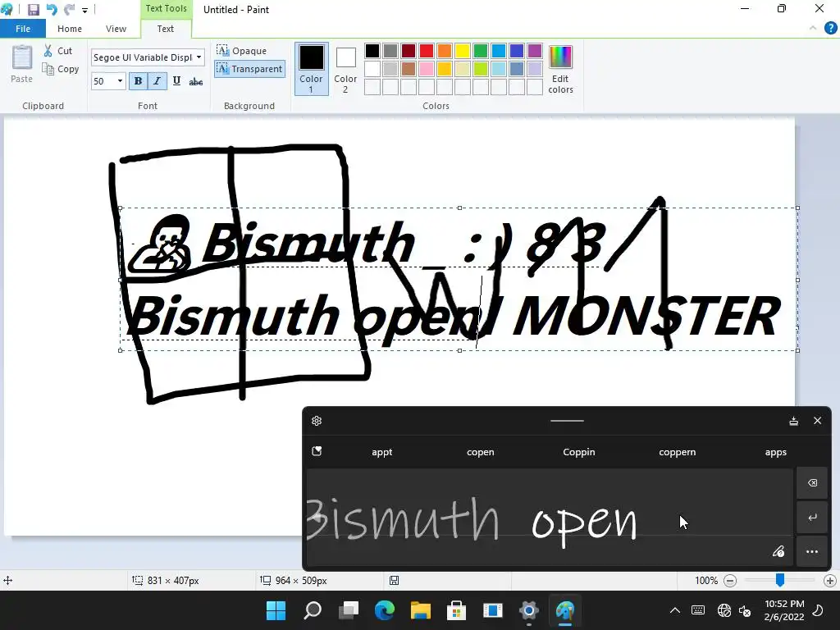The height and width of the screenshot is (630, 840).
Task: Toggle Bold formatting
Action: point(138,81)
